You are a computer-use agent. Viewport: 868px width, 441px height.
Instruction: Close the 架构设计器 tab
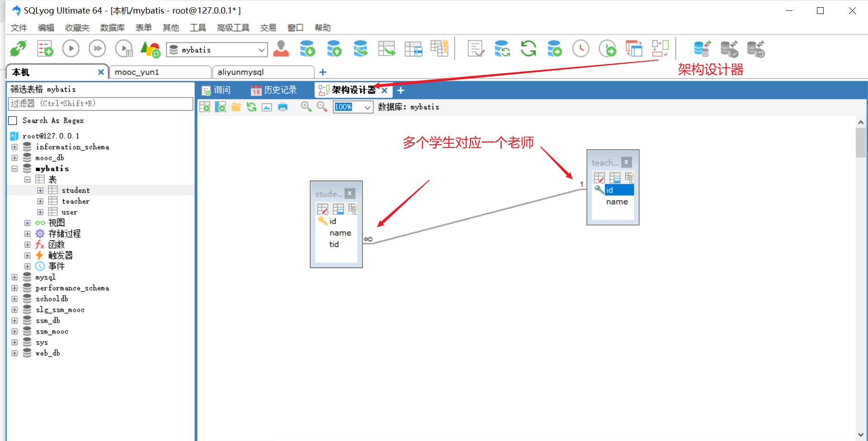(385, 90)
